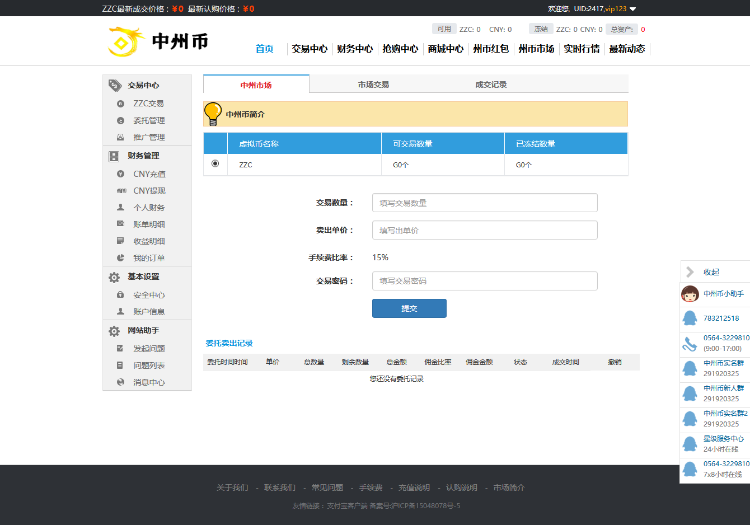Click the globe icon next to 消息中心
Image resolution: width=750 pixels, height=525 pixels.
(x=121, y=382)
